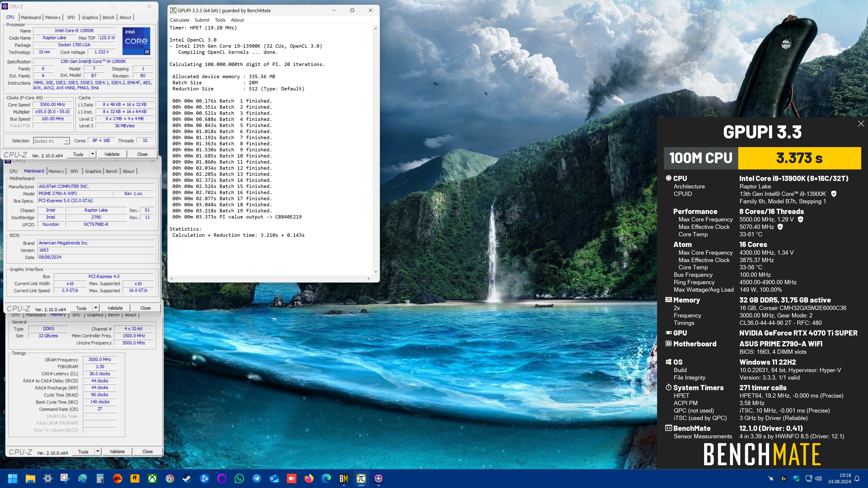The image size is (868, 488).
Task: Open Logitech G HUB in the system tray
Action: (x=783, y=478)
